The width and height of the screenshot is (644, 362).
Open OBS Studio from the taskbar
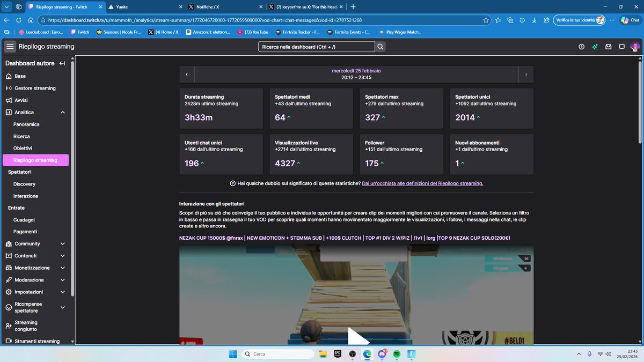point(352,354)
